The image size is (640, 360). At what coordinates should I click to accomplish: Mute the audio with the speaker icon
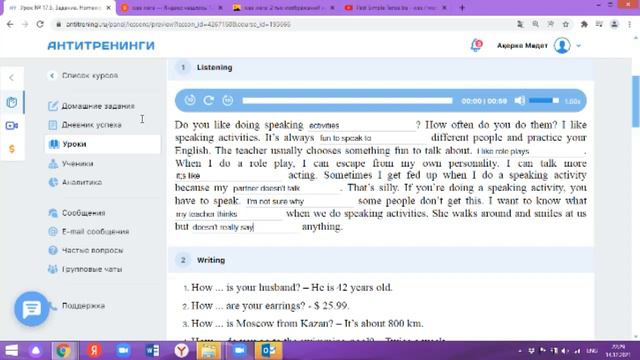click(x=520, y=100)
